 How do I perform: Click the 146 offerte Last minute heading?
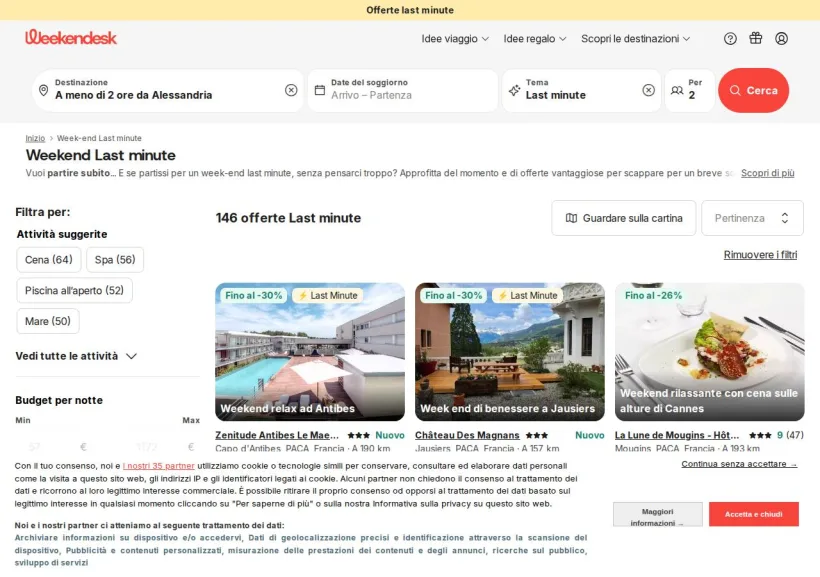click(288, 218)
